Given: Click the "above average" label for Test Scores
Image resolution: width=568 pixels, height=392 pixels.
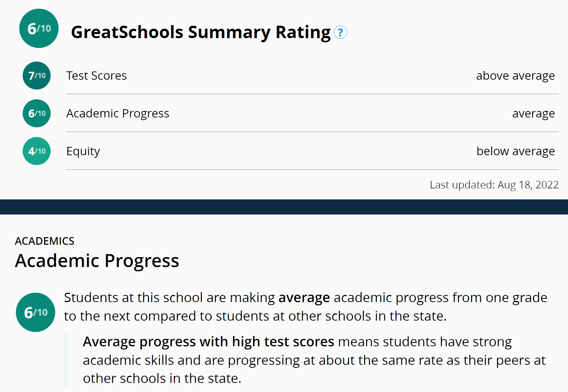Looking at the screenshot, I should point(515,76).
